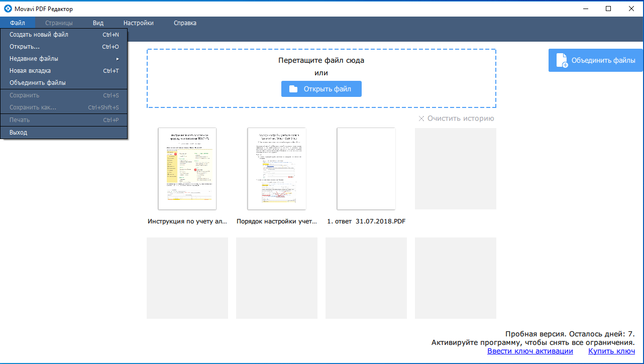The width and height of the screenshot is (644, 364).
Task: Open the 1. ответ 31.07.2018.PDF thumbnail
Action: click(x=366, y=169)
